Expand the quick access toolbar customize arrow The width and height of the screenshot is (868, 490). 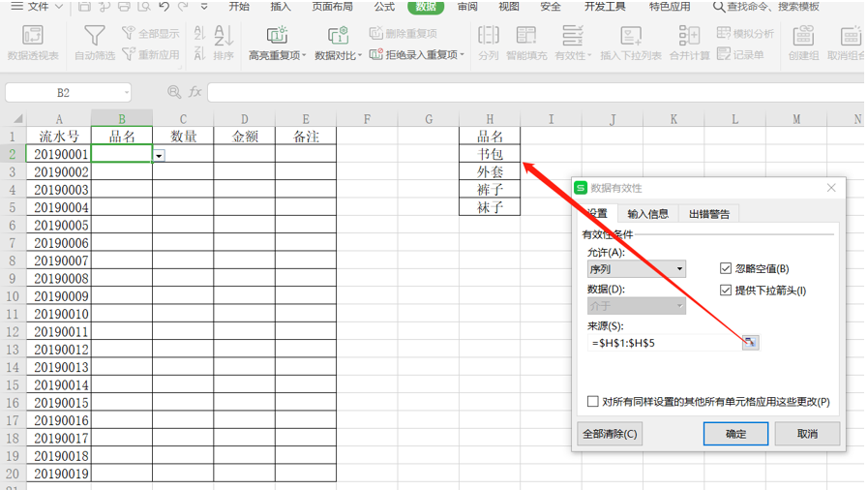pyautogui.click(x=204, y=7)
